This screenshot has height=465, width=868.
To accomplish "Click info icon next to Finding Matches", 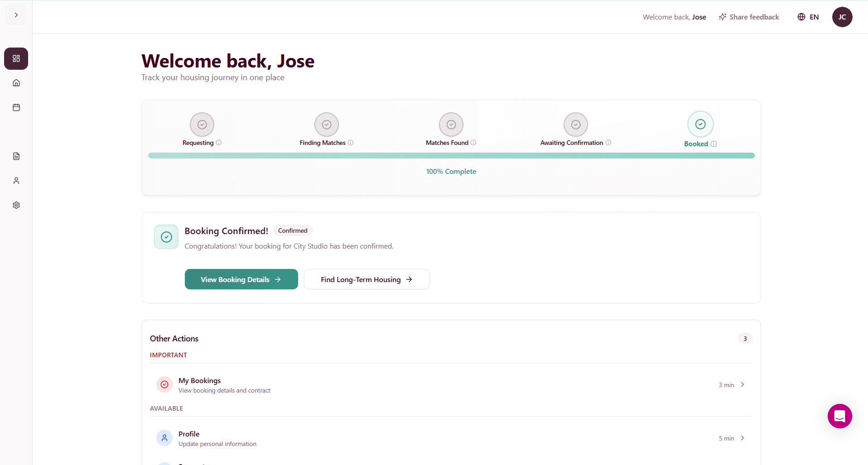I will pyautogui.click(x=351, y=143).
